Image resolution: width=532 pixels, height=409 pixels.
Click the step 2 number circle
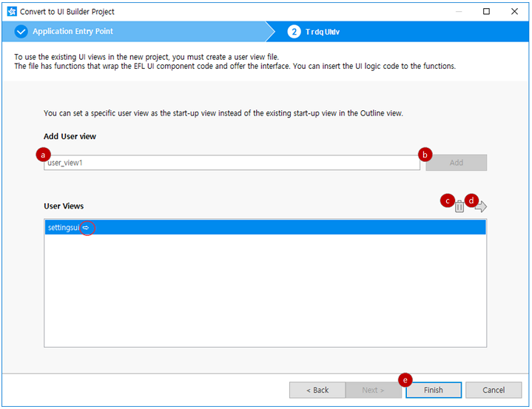pos(294,32)
